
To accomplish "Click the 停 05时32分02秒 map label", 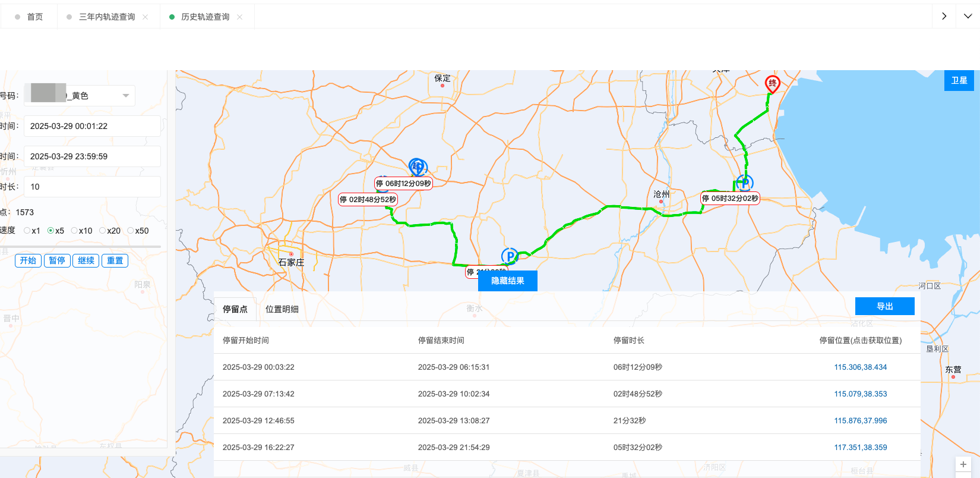I will (730, 199).
